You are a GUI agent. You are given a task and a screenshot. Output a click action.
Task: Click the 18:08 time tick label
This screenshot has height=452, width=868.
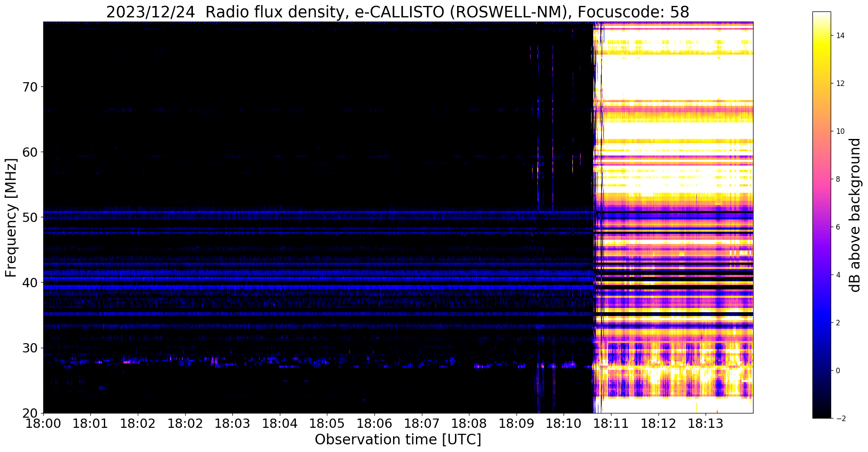[x=469, y=423]
